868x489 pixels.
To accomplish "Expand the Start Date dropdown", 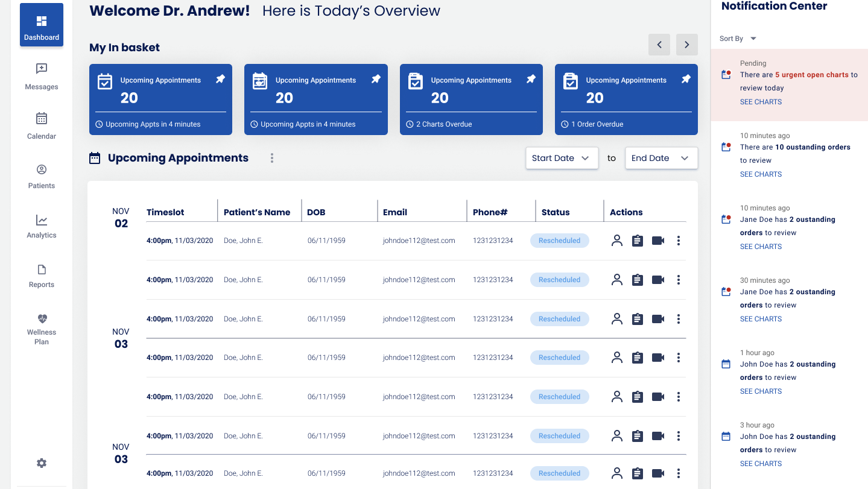I will tap(562, 158).
